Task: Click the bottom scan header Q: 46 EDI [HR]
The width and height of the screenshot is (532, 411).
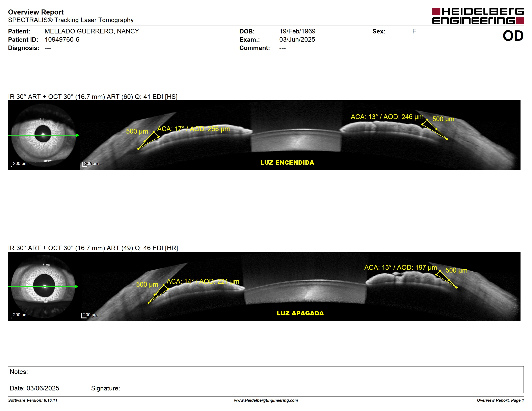Action: coord(156,248)
